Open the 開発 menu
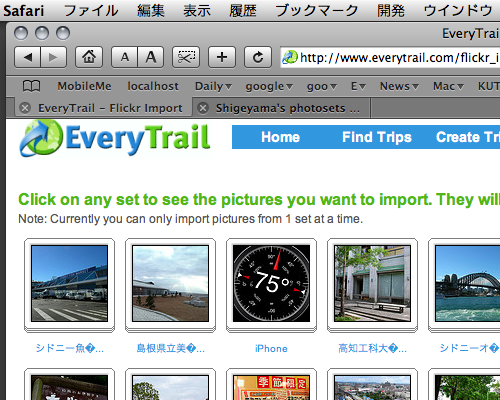 click(x=391, y=11)
